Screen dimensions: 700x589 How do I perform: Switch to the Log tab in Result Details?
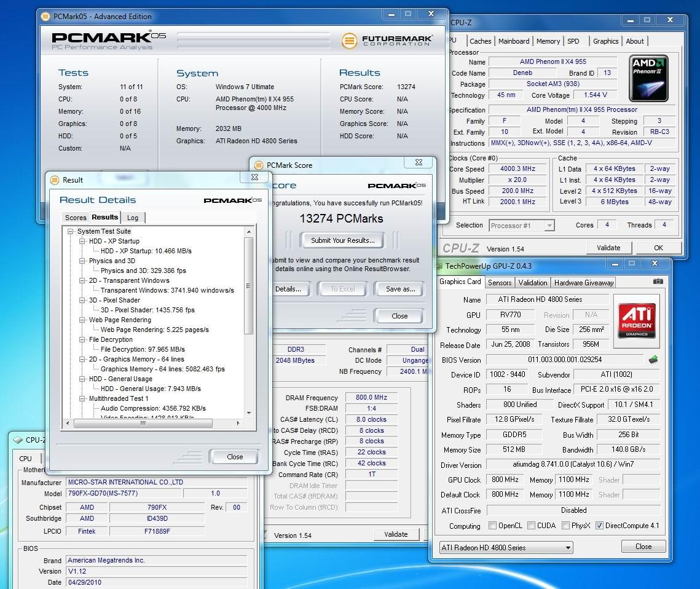(133, 218)
